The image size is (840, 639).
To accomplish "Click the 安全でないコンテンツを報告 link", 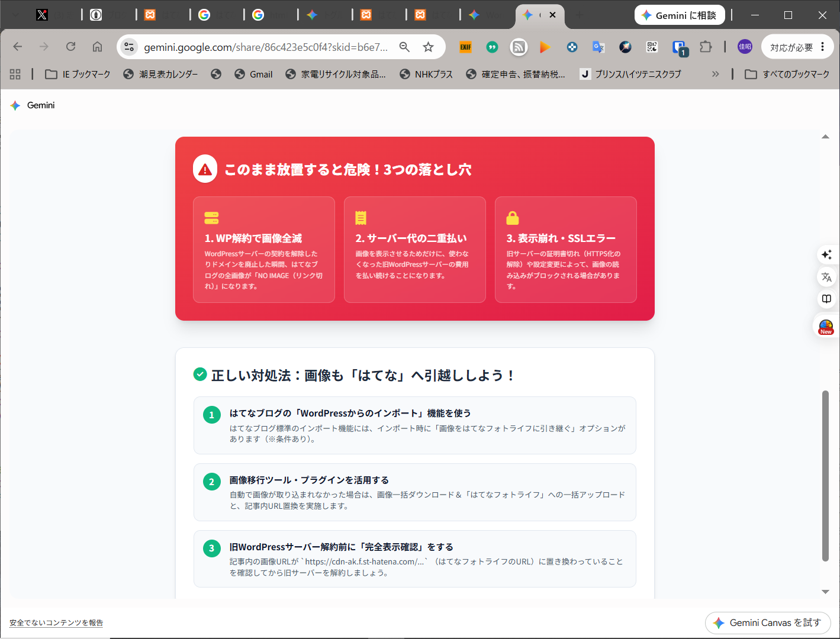I will point(56,622).
